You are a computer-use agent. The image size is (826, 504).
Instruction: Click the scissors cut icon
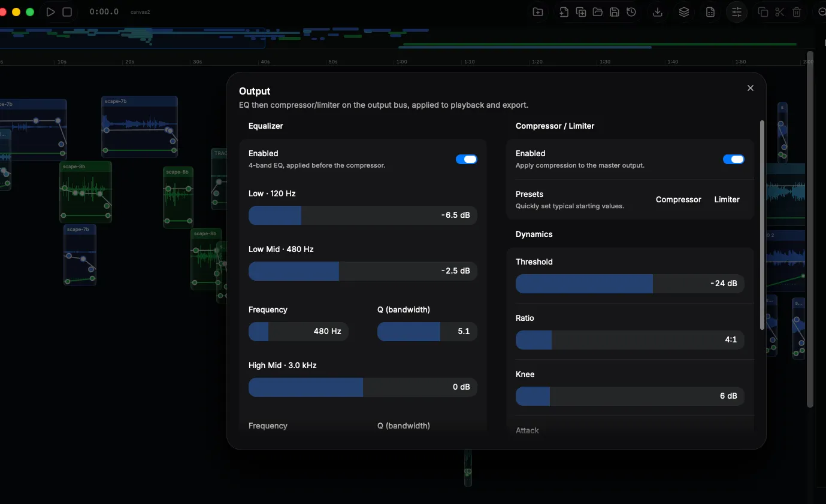[x=780, y=12]
